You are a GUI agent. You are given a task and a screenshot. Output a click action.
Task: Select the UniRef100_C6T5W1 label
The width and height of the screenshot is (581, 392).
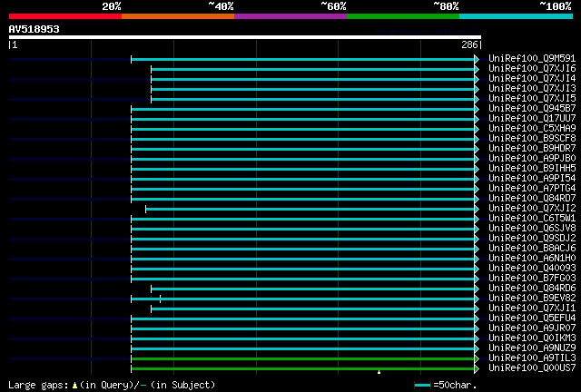[532, 219]
